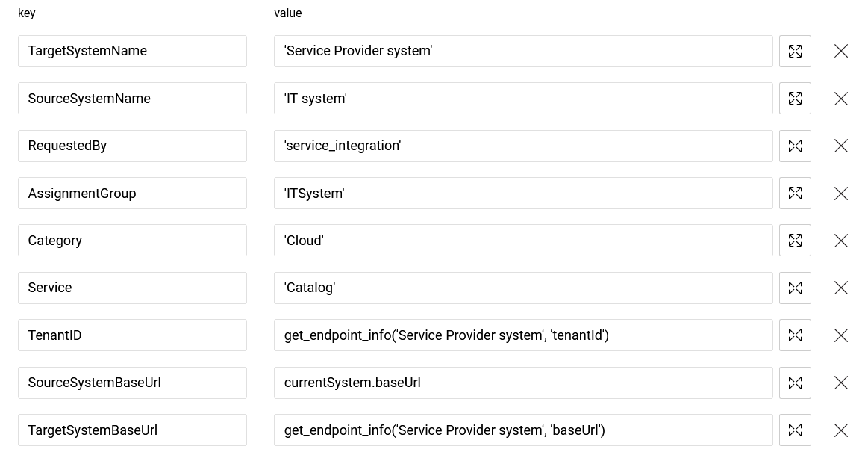Expand the SourceSystemName value editor

pyautogui.click(x=795, y=98)
